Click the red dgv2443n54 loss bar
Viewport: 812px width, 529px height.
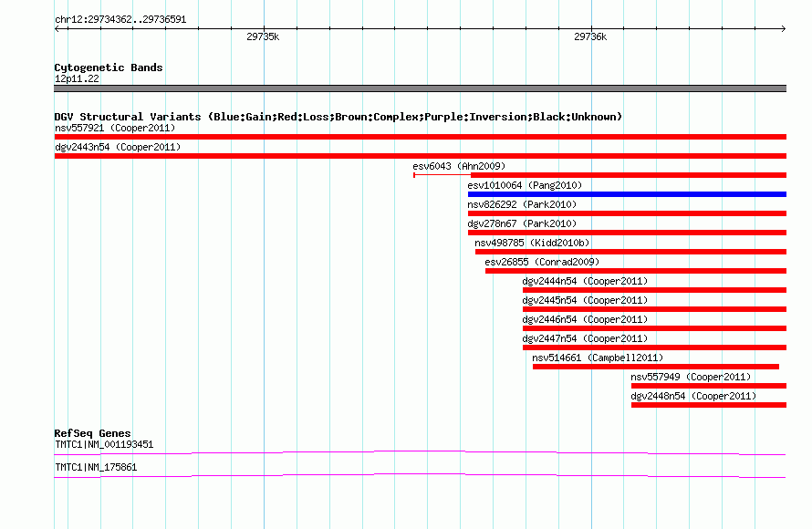pos(420,156)
